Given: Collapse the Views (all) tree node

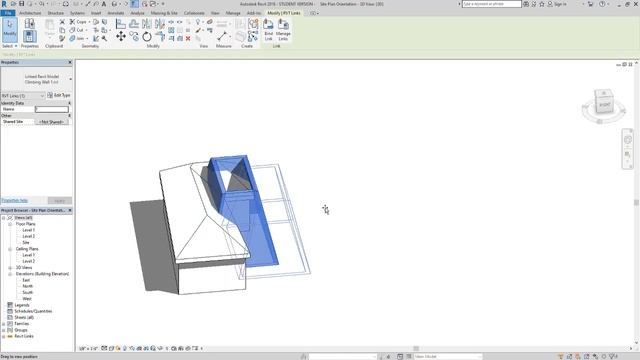Looking at the screenshot, I should click(x=4, y=218).
